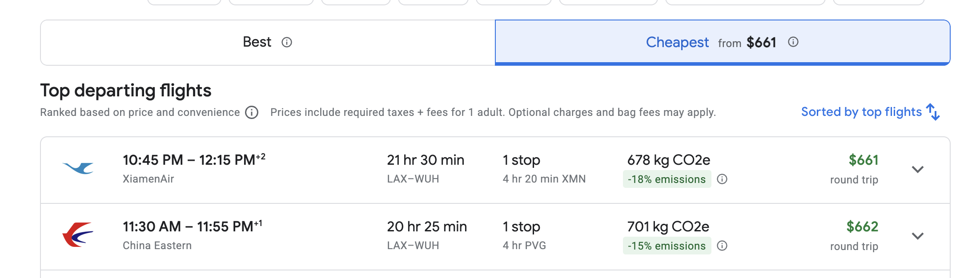Open 'Sorted by top flights' sort menu
The image size is (980, 278).
(x=861, y=112)
